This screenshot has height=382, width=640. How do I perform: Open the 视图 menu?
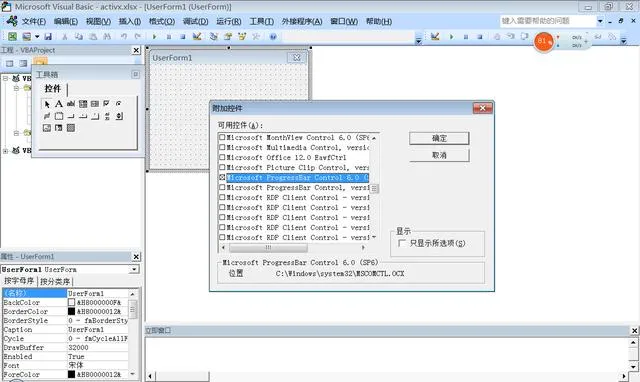pos(98,21)
